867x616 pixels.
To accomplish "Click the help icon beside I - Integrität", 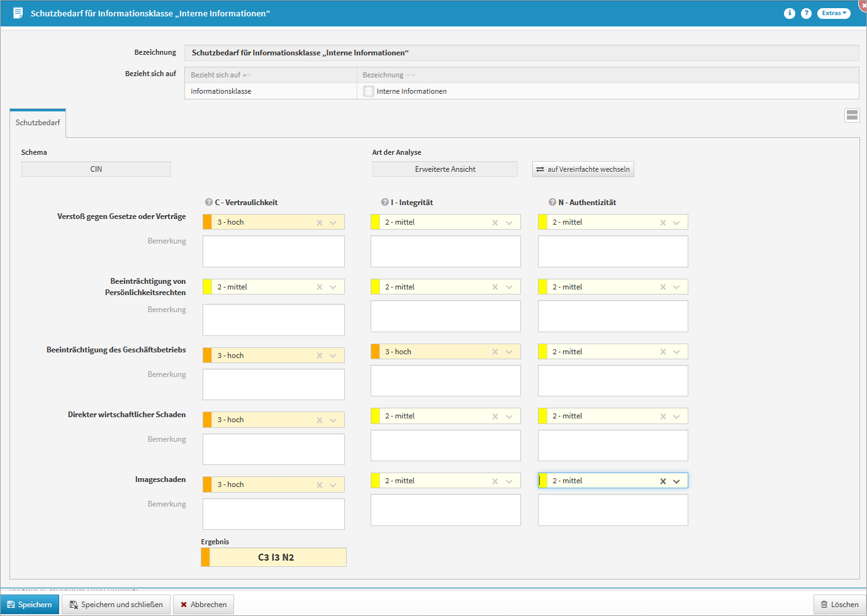I will (384, 203).
